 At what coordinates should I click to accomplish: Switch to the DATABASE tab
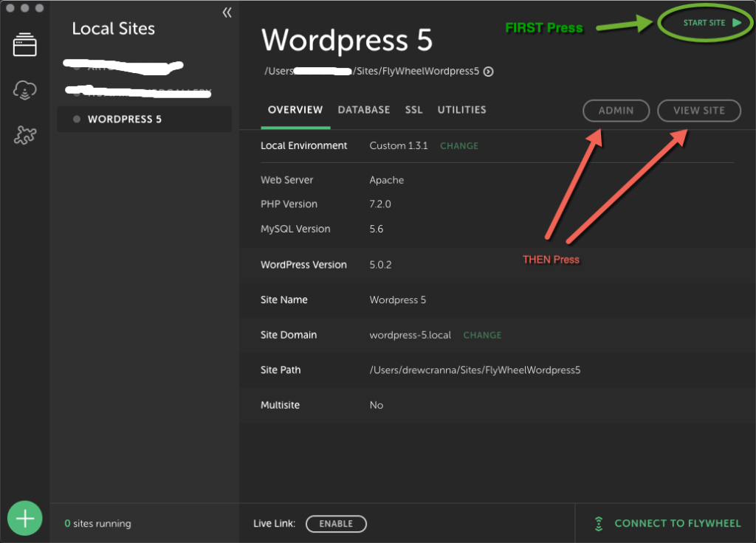pyautogui.click(x=364, y=110)
